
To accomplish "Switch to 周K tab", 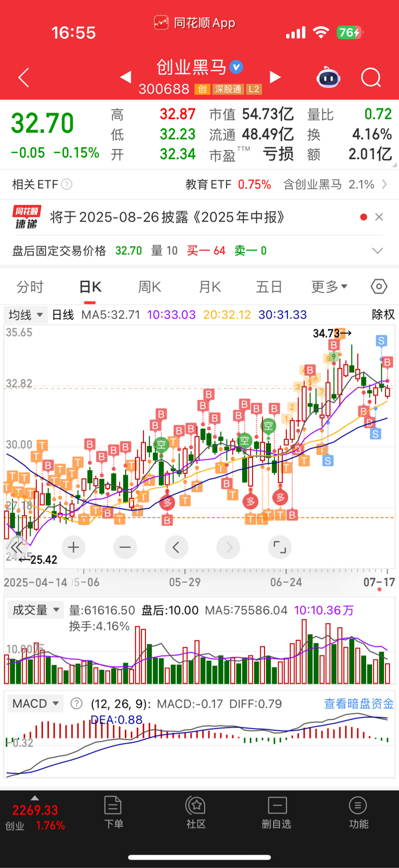I will coord(150,287).
